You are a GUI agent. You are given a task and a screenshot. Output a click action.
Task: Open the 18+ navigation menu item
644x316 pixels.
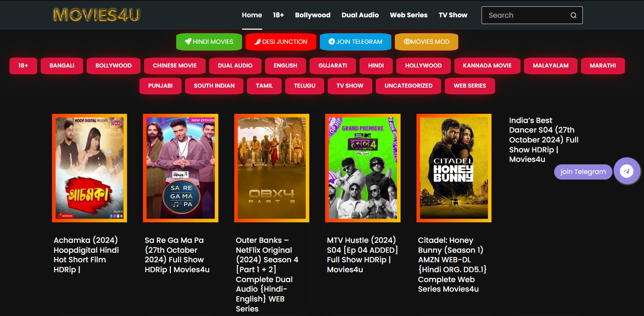coord(278,15)
